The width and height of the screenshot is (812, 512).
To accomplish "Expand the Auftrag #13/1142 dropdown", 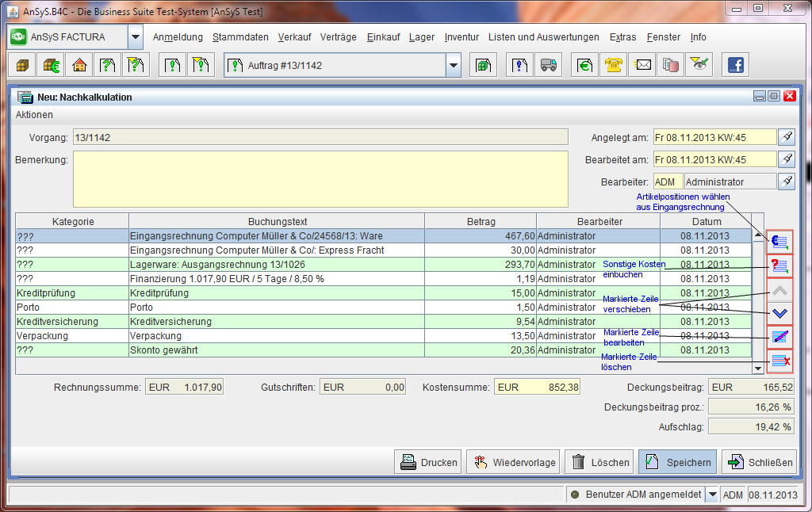I will (453, 66).
